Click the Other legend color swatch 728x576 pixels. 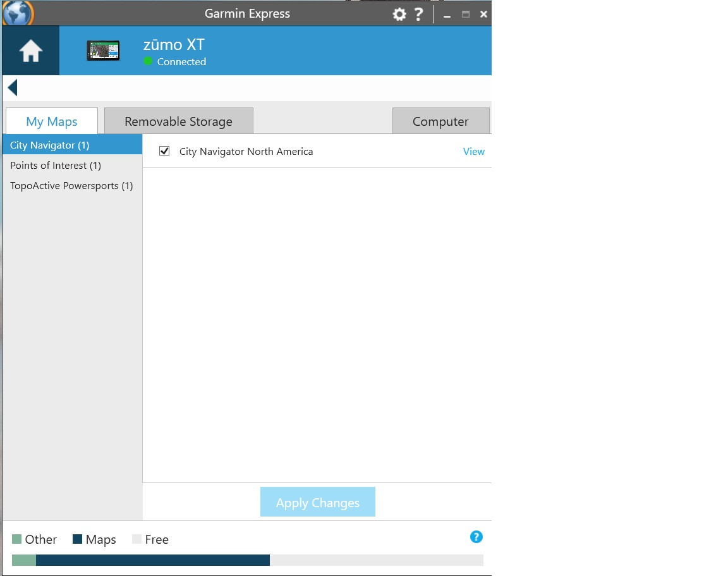[x=16, y=539]
